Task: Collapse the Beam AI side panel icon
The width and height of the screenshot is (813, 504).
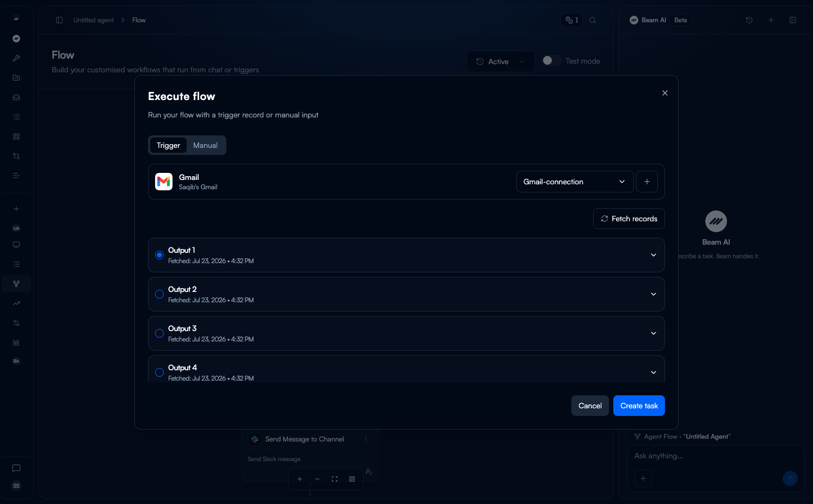Action: click(x=793, y=20)
